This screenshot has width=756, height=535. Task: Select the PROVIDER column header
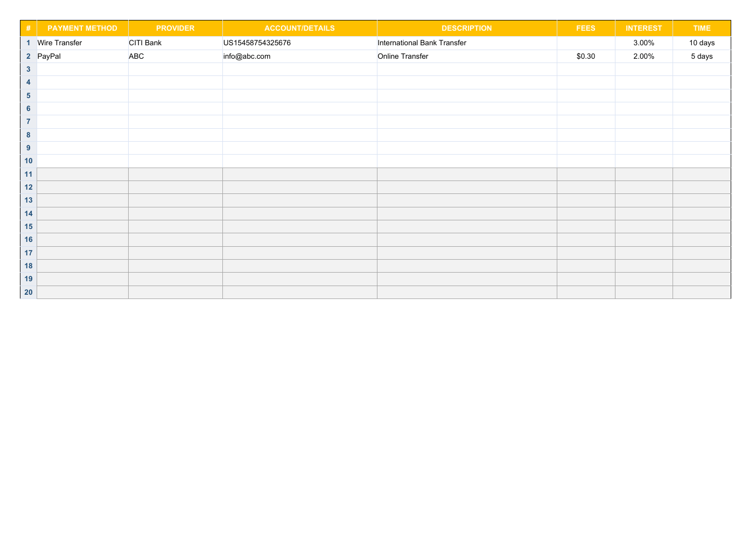pos(176,28)
